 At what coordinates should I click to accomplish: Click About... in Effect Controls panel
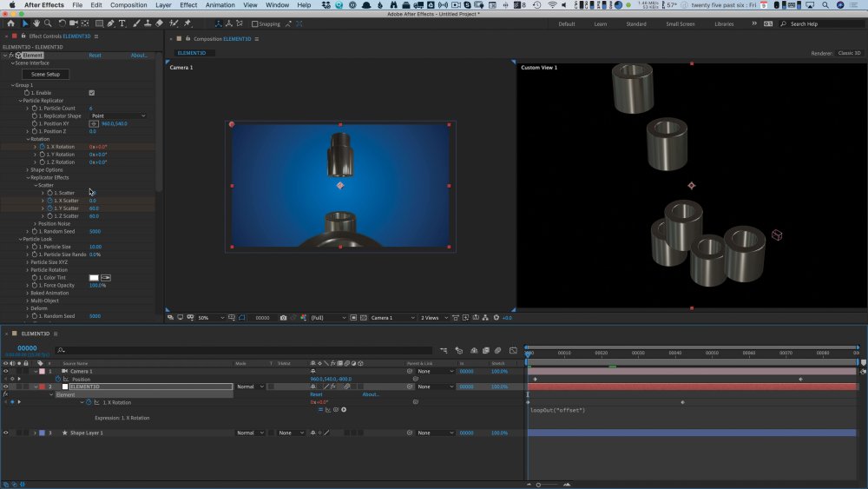139,56
